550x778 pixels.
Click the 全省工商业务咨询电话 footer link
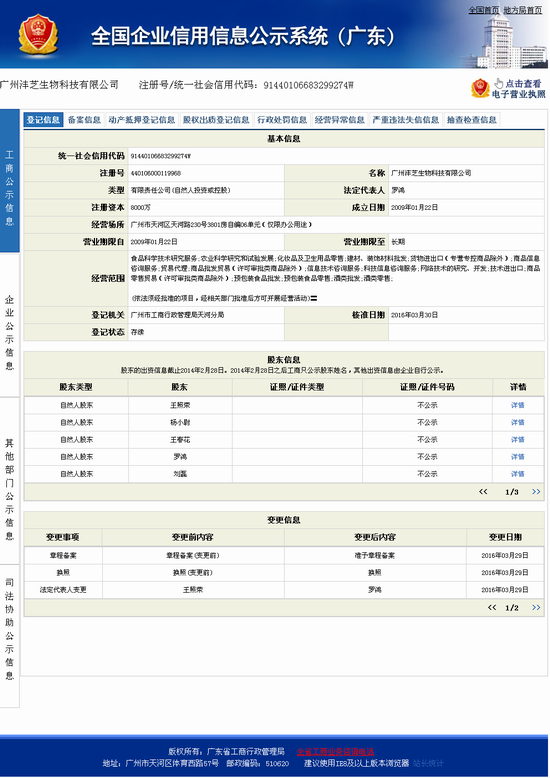pyautogui.click(x=336, y=751)
